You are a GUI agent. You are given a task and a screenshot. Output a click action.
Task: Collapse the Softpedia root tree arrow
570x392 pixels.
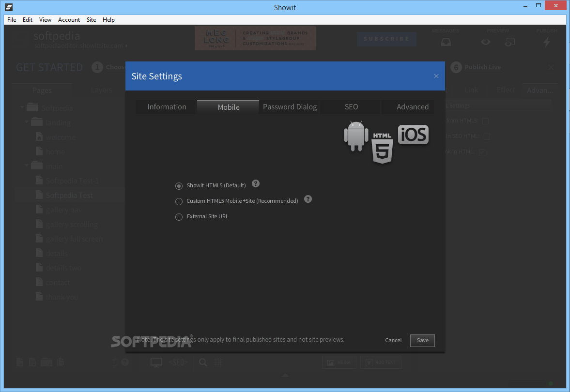pos(22,107)
